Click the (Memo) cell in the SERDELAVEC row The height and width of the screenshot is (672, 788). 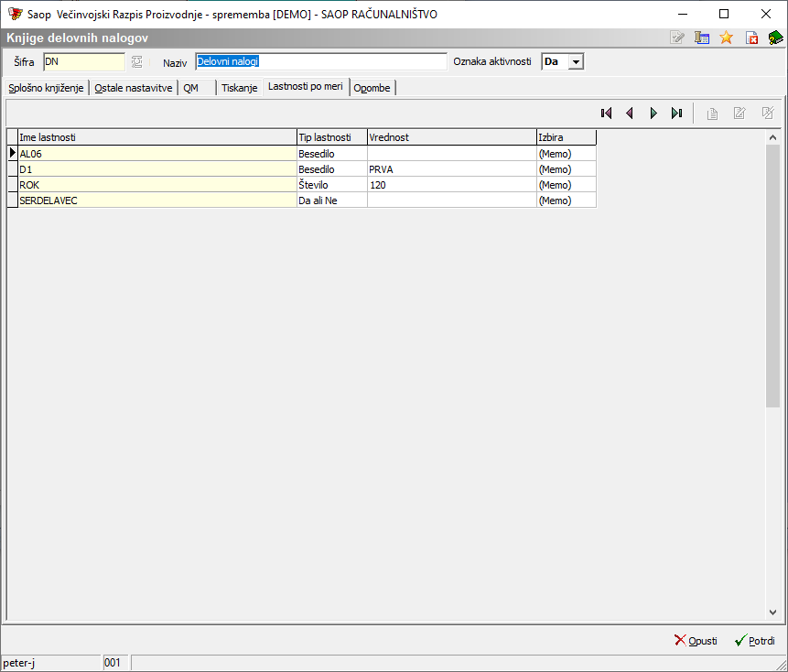567,201
